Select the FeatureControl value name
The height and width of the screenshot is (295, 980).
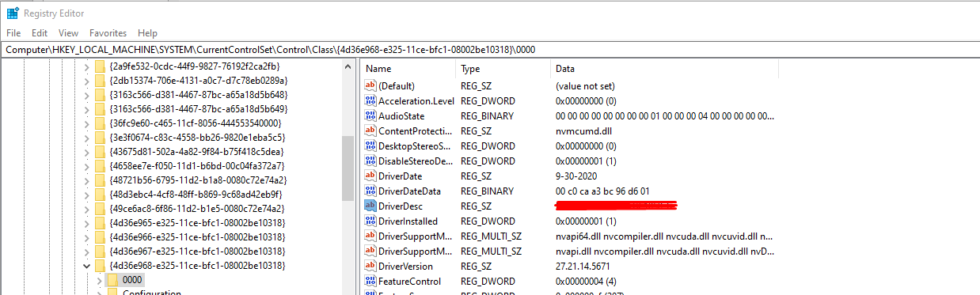tap(409, 281)
